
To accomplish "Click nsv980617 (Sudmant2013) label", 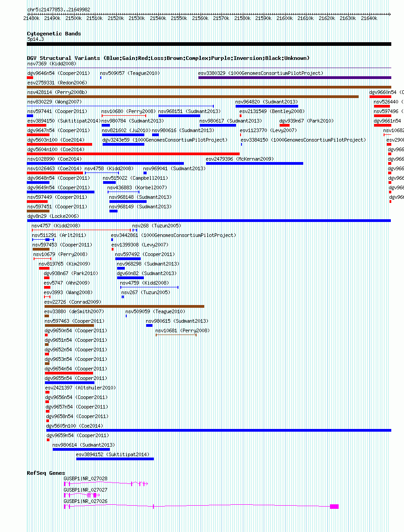I will tap(230, 121).
